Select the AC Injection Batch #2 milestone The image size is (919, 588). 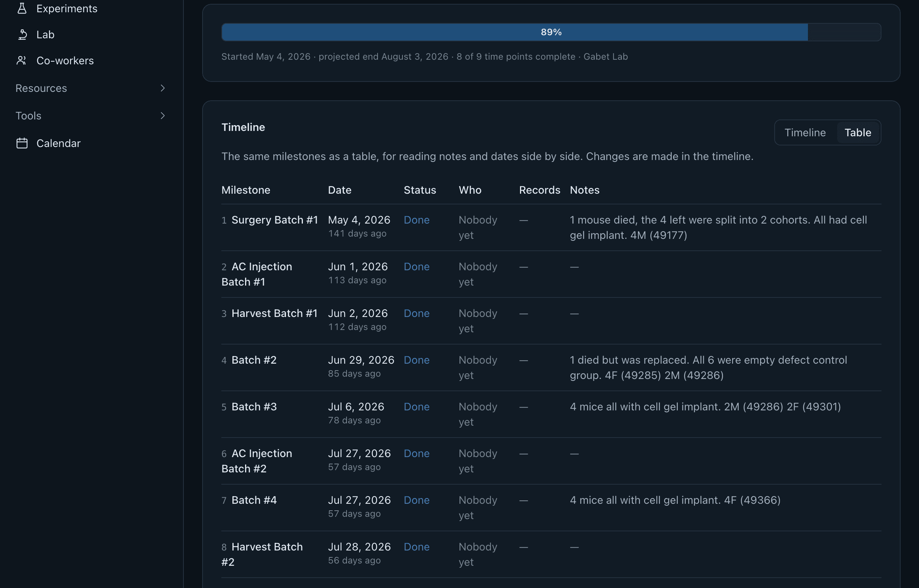(x=257, y=461)
